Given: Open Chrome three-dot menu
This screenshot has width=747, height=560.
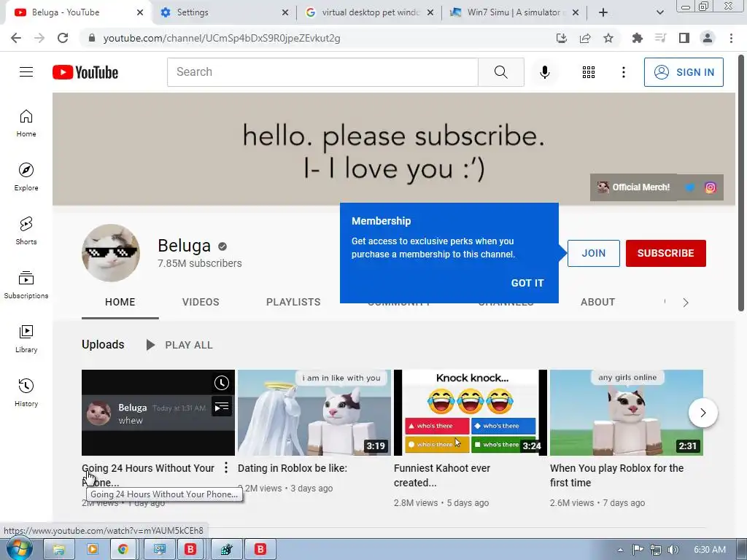Looking at the screenshot, I should (x=731, y=38).
